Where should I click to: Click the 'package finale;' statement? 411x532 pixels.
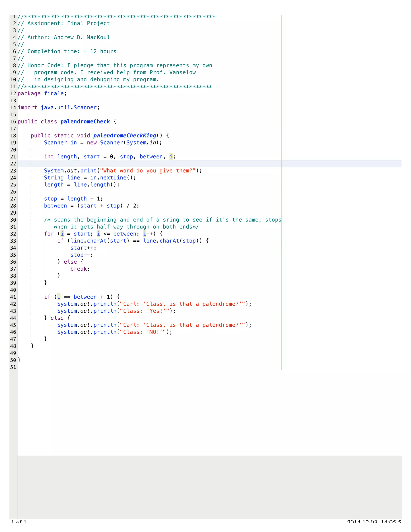click(x=42, y=94)
